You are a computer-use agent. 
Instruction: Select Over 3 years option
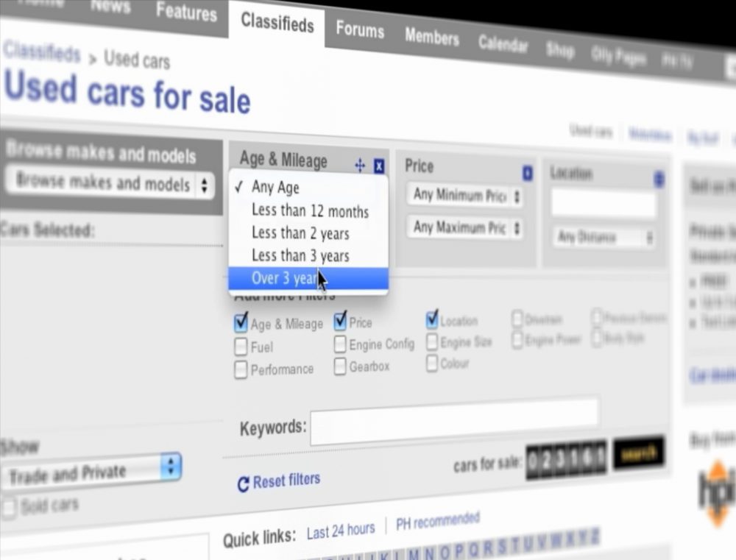pos(308,278)
